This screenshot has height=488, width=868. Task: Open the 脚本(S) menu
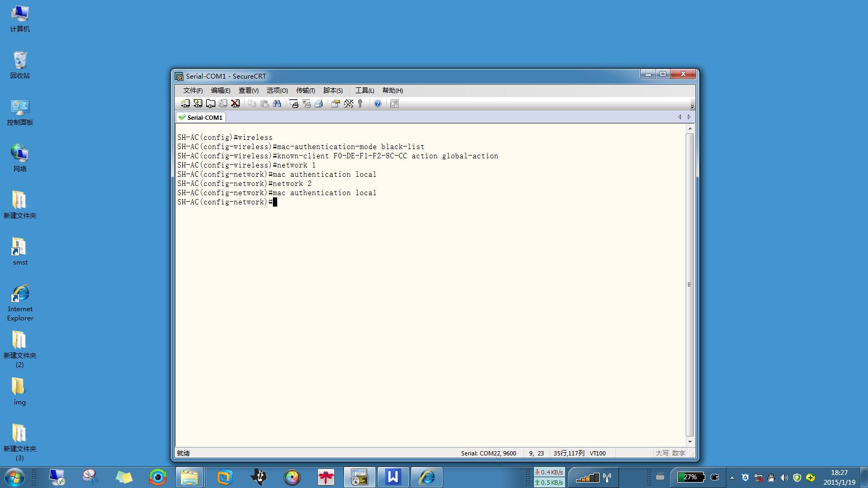333,91
